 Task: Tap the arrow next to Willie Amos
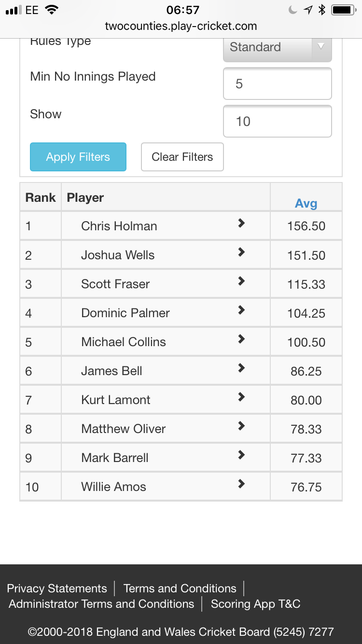(x=241, y=484)
